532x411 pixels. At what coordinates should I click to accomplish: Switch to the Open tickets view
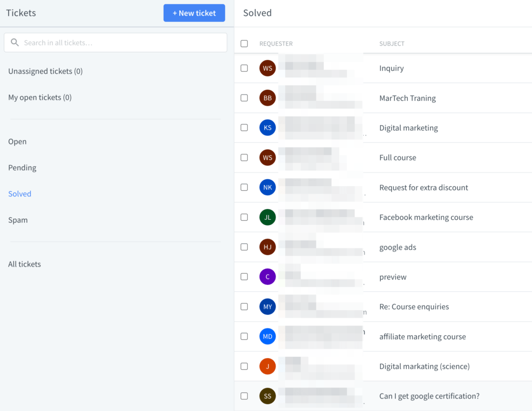pos(17,141)
